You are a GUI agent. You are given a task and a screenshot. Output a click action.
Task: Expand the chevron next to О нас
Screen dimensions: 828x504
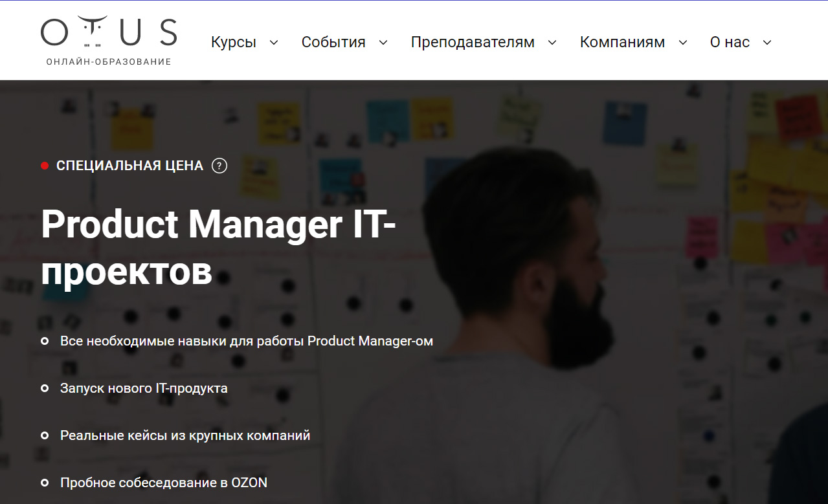(767, 43)
